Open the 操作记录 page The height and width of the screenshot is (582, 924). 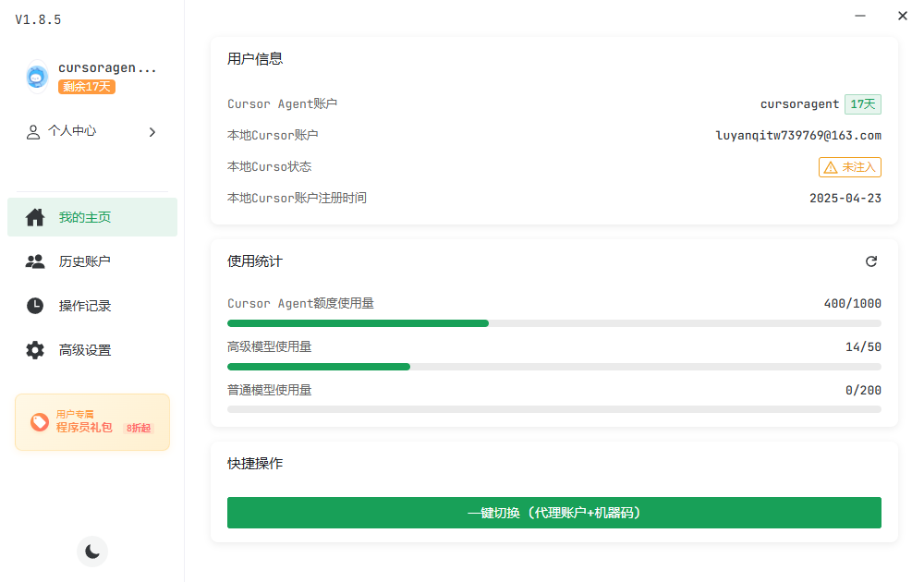pos(92,306)
